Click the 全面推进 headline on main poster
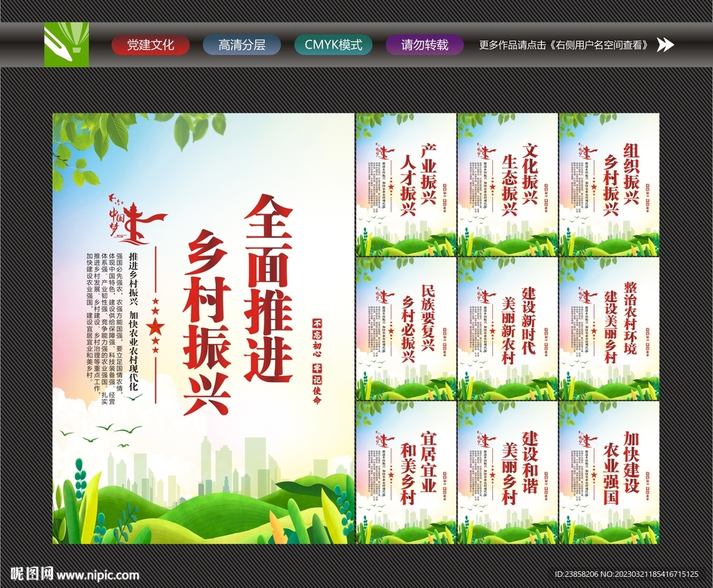The height and width of the screenshot is (588, 713). tap(268, 289)
